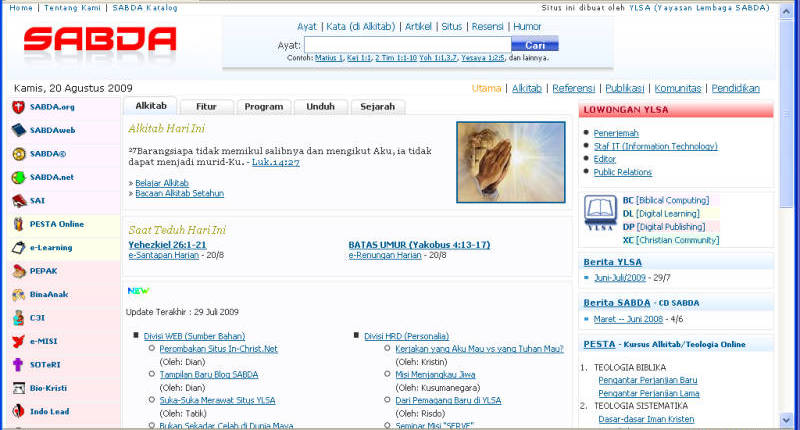Open the Yehezkiel 26:1-21 link

pyautogui.click(x=167, y=245)
